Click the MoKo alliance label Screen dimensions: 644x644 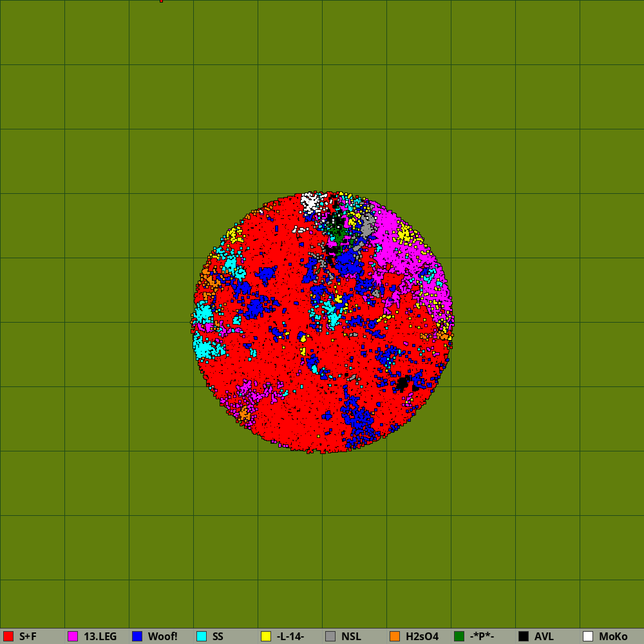(x=613, y=637)
